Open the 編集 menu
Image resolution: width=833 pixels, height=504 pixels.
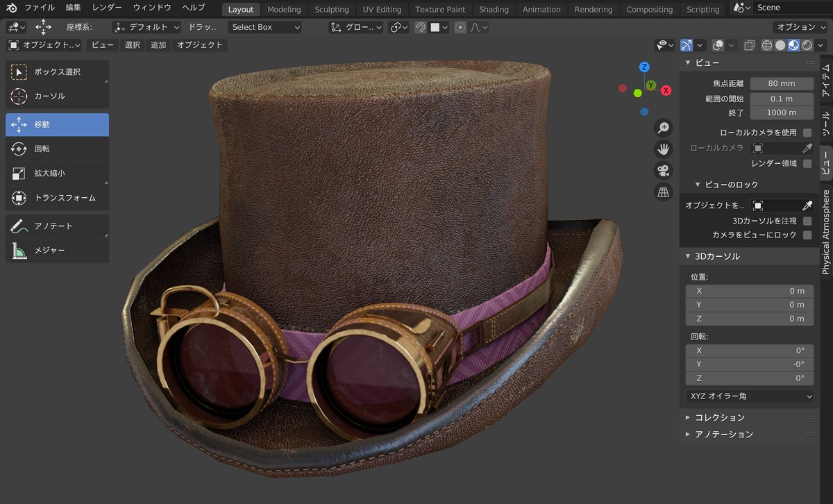[x=73, y=8]
